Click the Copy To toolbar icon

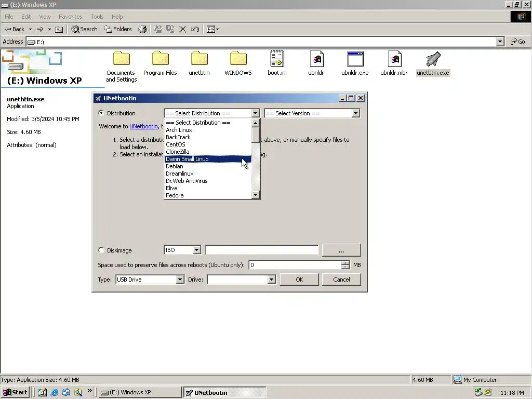pyautogui.click(x=170, y=29)
